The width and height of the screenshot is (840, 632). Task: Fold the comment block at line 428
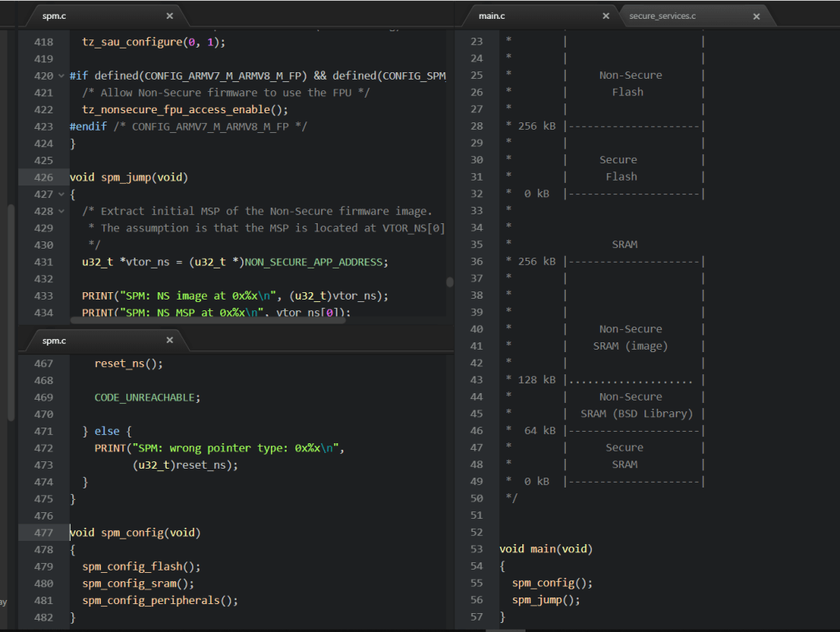pos(62,211)
